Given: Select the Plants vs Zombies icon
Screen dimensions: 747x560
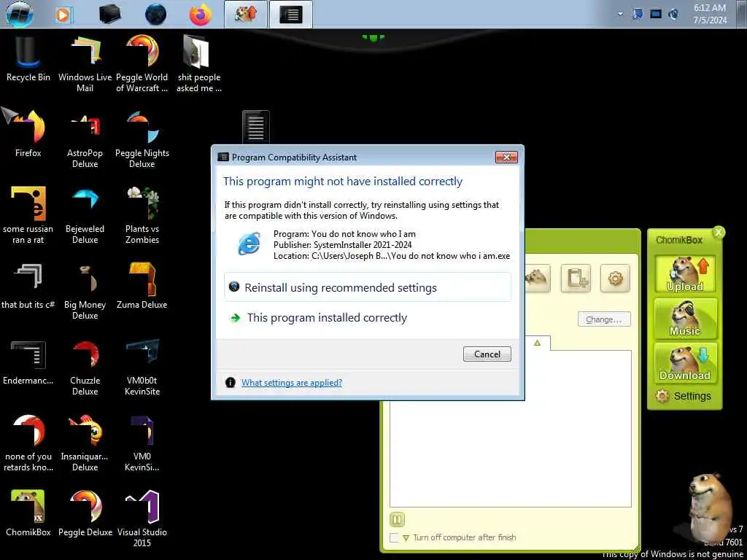Looking at the screenshot, I should click(142, 215).
